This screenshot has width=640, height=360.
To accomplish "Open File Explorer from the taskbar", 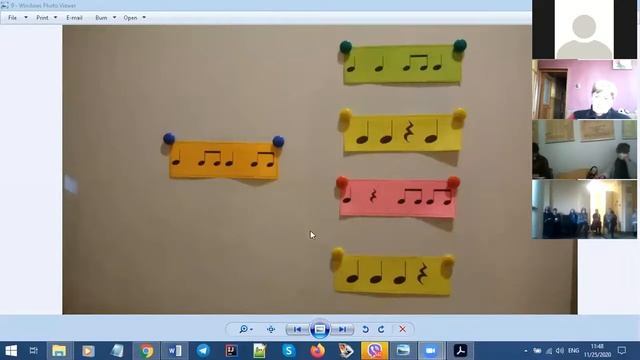I will click(x=59, y=351).
